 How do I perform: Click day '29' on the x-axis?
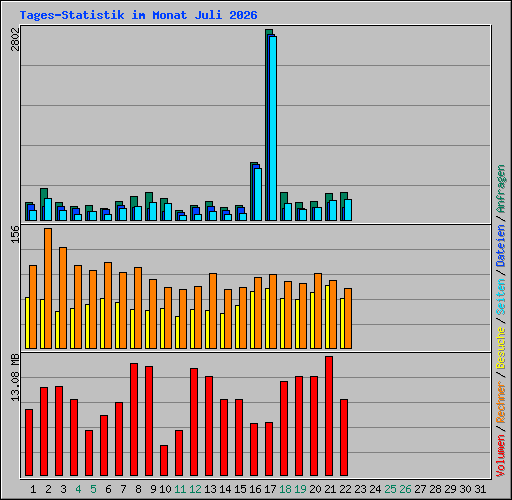(x=450, y=489)
